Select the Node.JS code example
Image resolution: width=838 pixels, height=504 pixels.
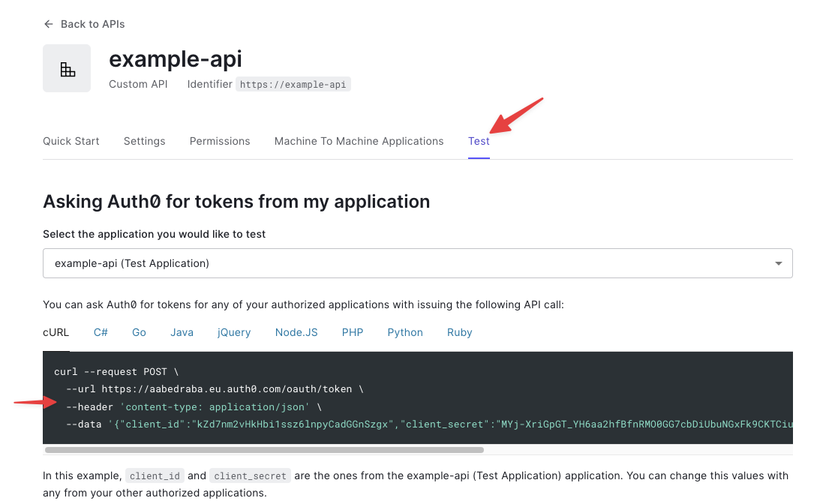[296, 332]
